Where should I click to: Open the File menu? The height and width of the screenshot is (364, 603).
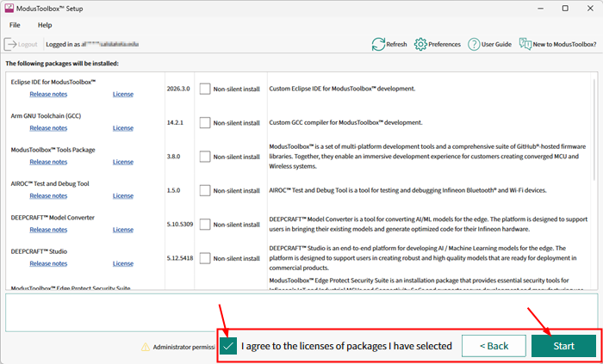15,25
